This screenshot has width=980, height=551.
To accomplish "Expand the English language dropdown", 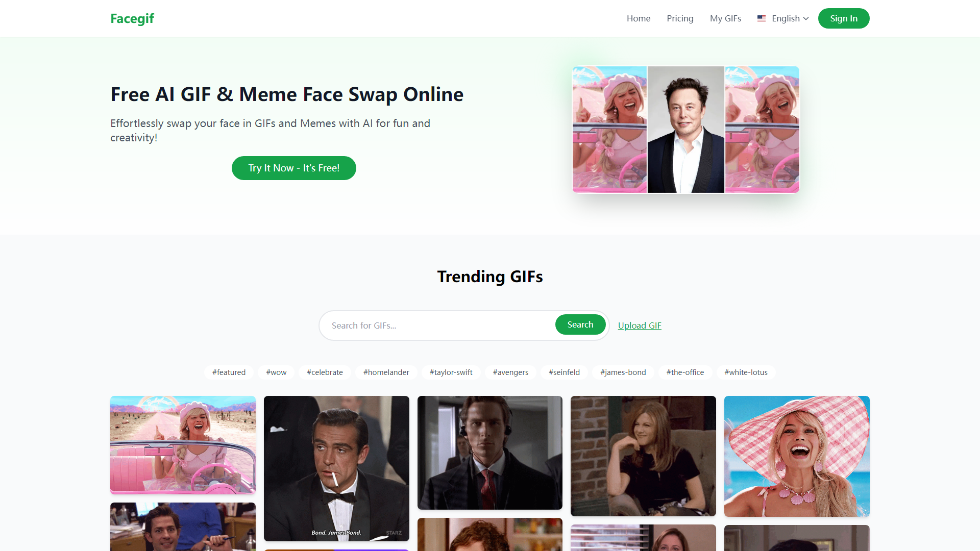I will 783,18.
